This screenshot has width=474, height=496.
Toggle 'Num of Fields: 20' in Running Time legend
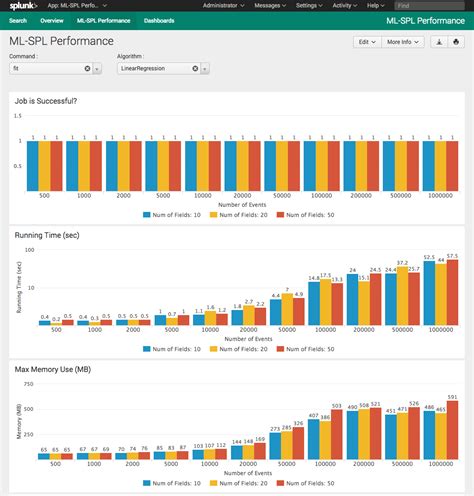click(239, 349)
